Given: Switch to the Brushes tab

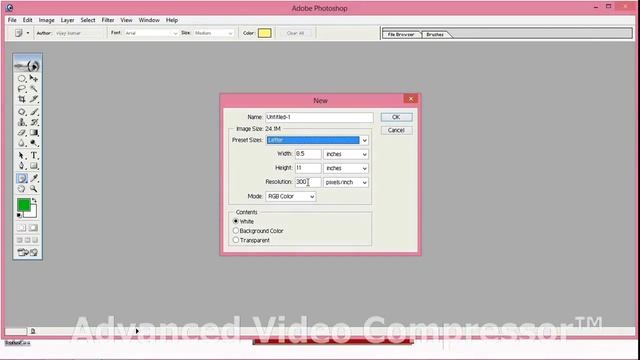Looking at the screenshot, I should click(x=435, y=35).
